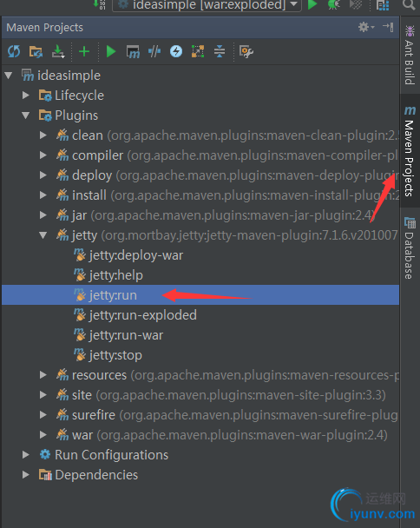Image resolution: width=420 pixels, height=528 pixels.
Task: Run ideasimple using the top green Run button
Action: click(312, 4)
